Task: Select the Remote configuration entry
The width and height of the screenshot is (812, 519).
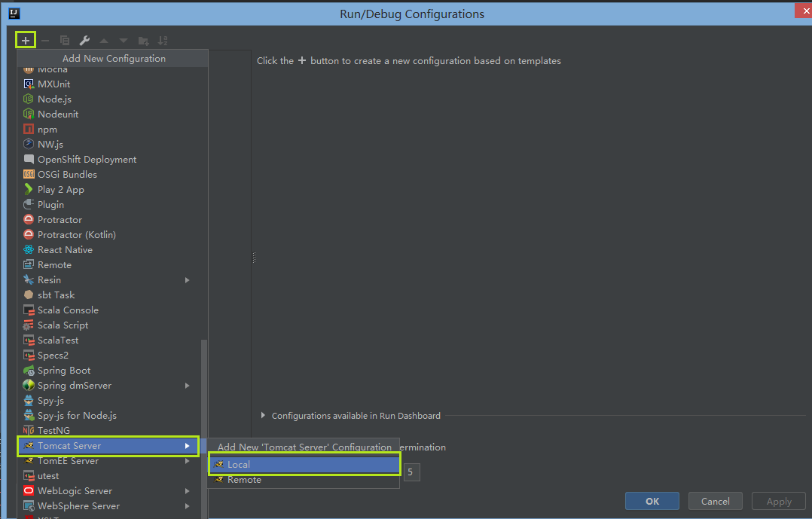Action: tap(108, 264)
